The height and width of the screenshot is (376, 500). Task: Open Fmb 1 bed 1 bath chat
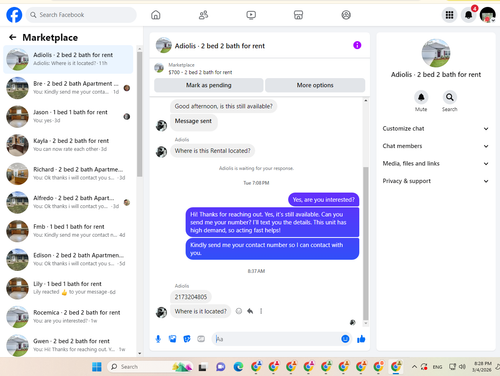68,231
